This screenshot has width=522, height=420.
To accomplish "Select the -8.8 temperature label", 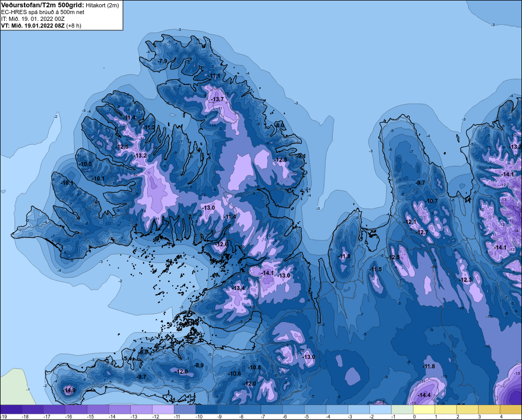I will (144, 352).
